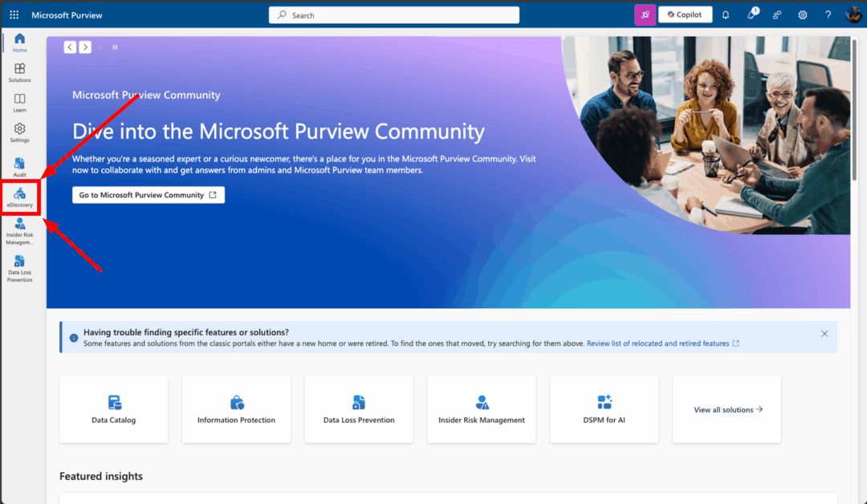Viewport: 867px width, 504px height.
Task: Open the Data Loss Prevention card
Action: click(359, 409)
